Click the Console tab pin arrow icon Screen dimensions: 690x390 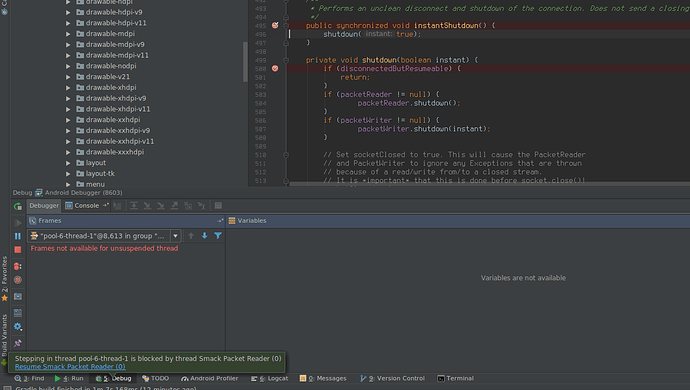(106, 206)
